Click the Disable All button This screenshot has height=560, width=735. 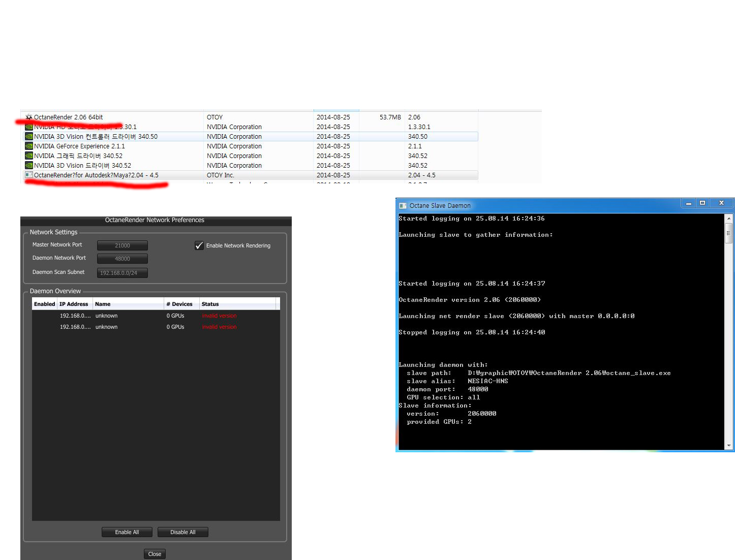[183, 532]
